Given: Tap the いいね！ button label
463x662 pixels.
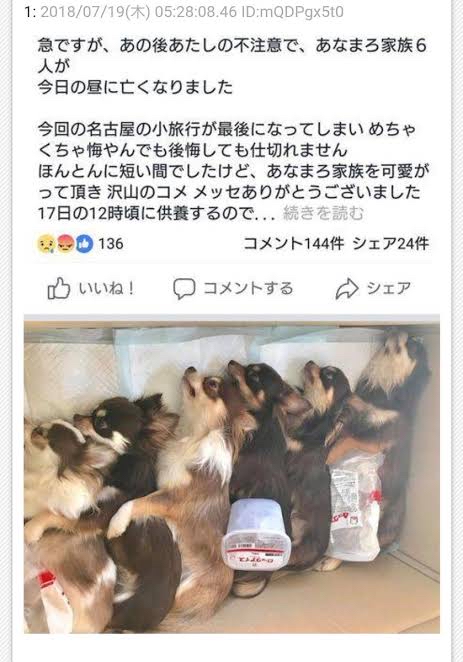Looking at the screenshot, I should point(107,289).
